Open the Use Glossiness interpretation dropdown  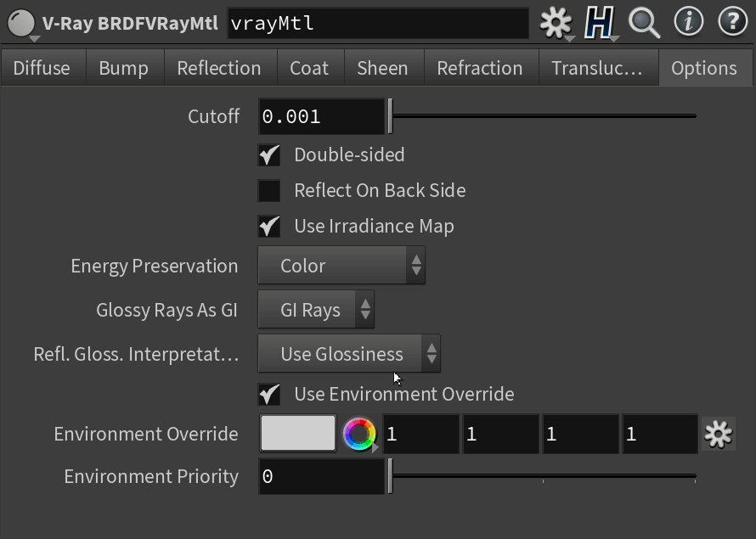click(x=349, y=354)
